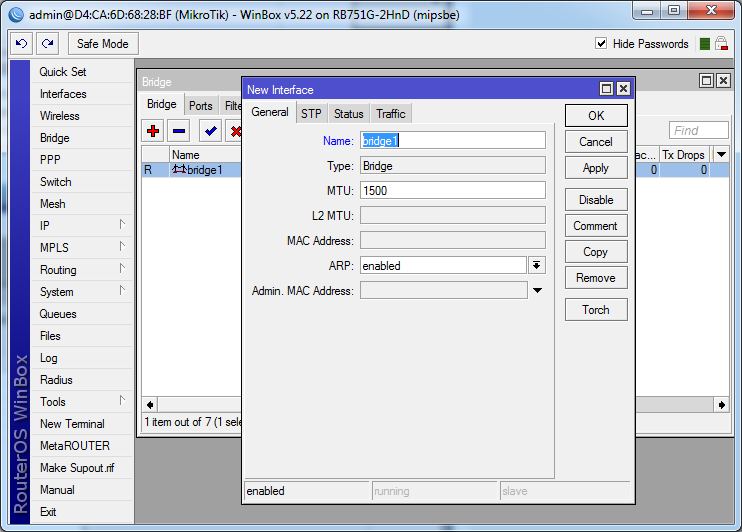742x532 pixels.
Task: Click the WinBox logo in title bar
Action: coord(16,15)
